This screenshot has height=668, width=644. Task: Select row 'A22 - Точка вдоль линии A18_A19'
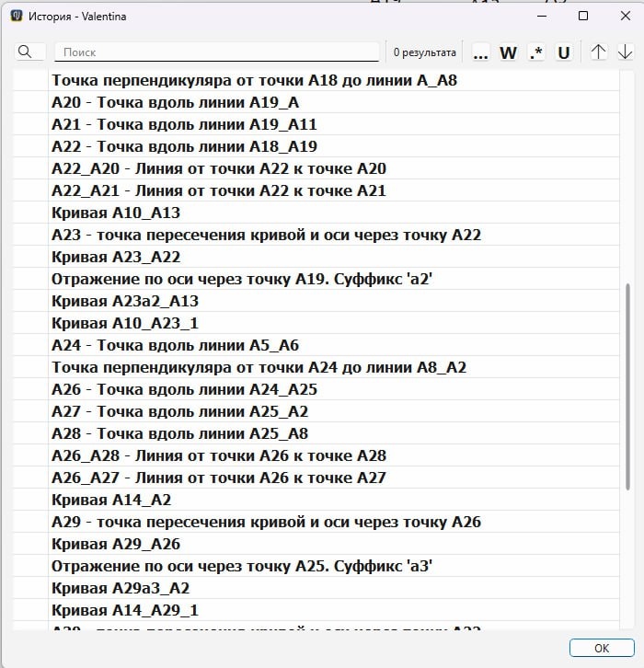click(x=316, y=146)
